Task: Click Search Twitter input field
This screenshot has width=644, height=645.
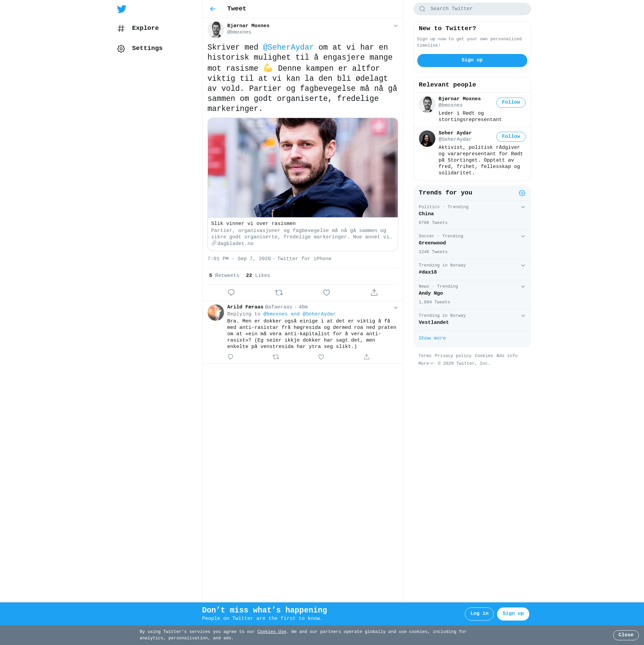Action: coord(472,9)
